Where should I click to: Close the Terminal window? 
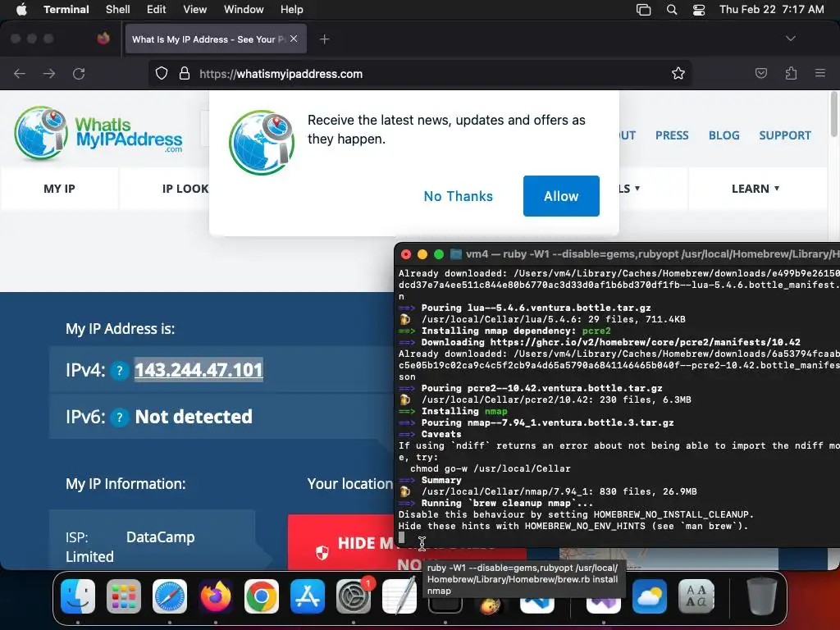point(406,254)
